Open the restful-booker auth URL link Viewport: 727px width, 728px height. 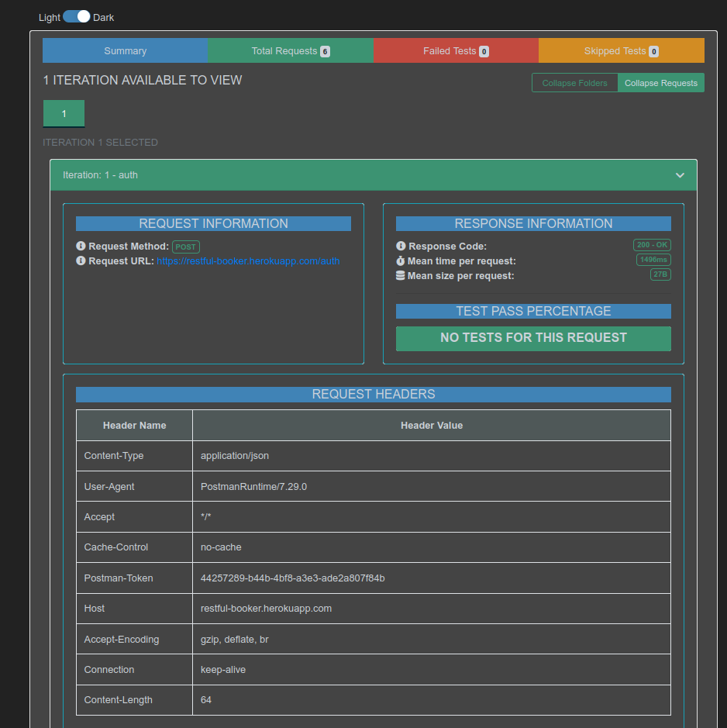[x=248, y=261]
